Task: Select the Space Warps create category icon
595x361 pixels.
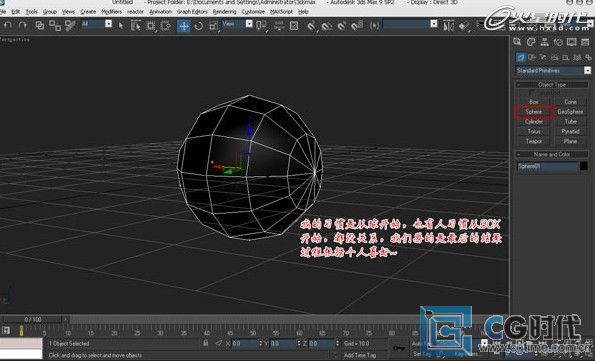Action: [x=577, y=57]
